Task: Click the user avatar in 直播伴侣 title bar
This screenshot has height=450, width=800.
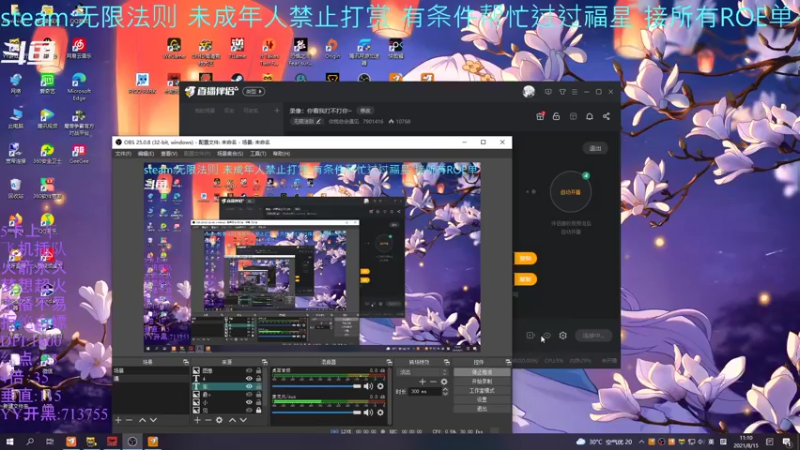Action: click(x=529, y=91)
